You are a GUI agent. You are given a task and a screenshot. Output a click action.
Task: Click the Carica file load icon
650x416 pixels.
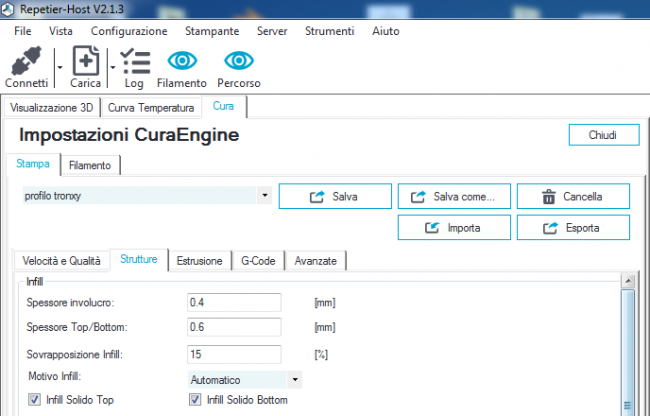click(86, 62)
